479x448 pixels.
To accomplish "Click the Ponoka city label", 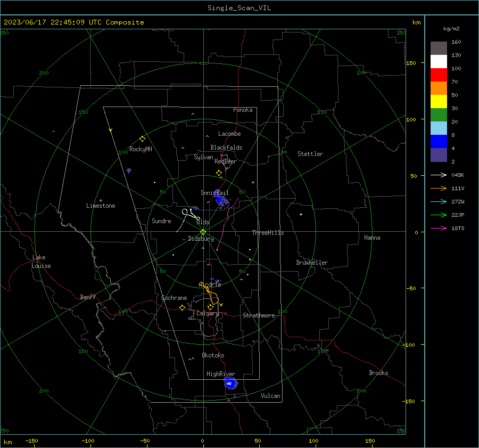I will (243, 110).
